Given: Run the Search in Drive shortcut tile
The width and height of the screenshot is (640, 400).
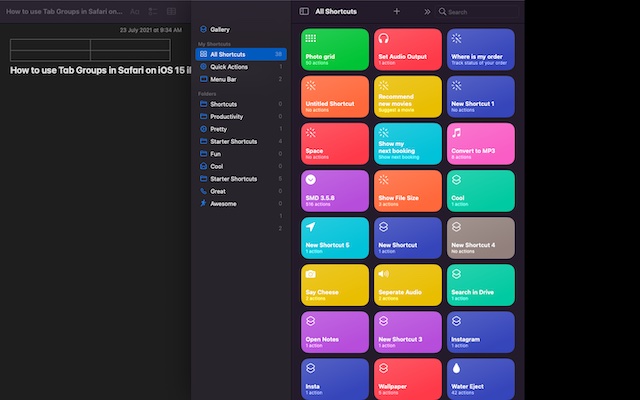Looking at the screenshot, I should pyautogui.click(x=480, y=284).
